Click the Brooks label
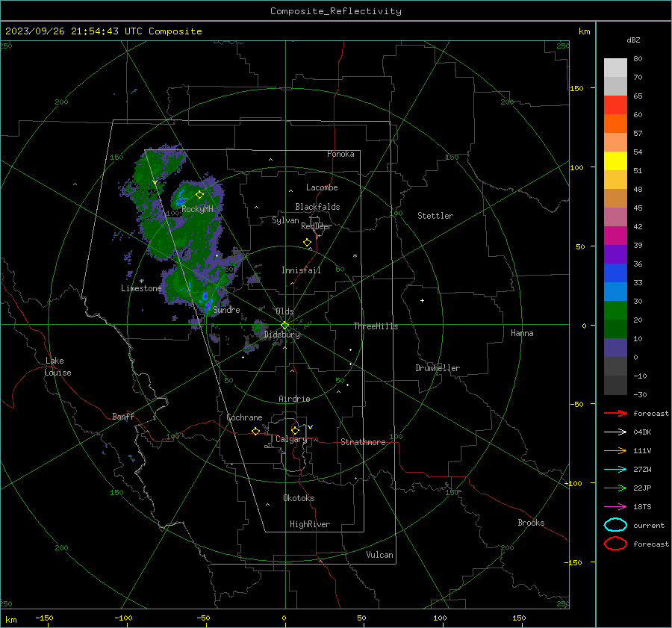Image resolution: width=672 pixels, height=628 pixels. 531,523
